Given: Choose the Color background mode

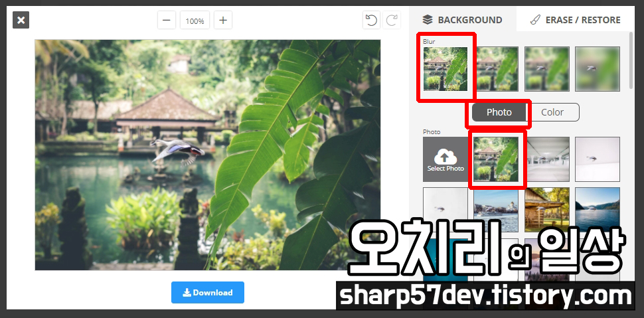Looking at the screenshot, I should click(552, 112).
